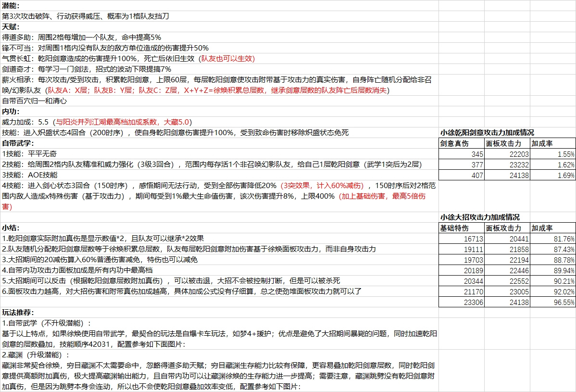Click the cell with value 23232
This screenshot has height=392, width=576.
(x=507, y=164)
